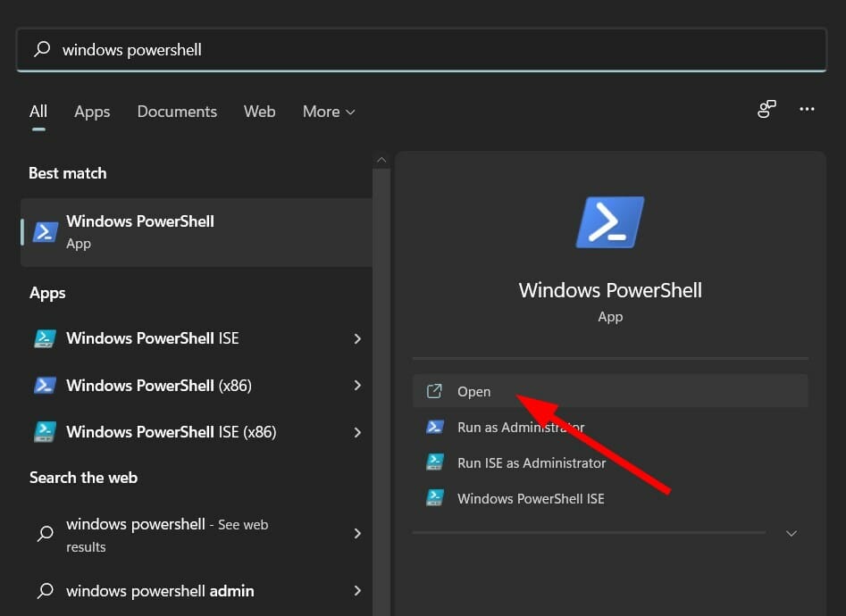
Task: Click the Run as Administrator shield-side PowerShell icon
Action: click(435, 427)
